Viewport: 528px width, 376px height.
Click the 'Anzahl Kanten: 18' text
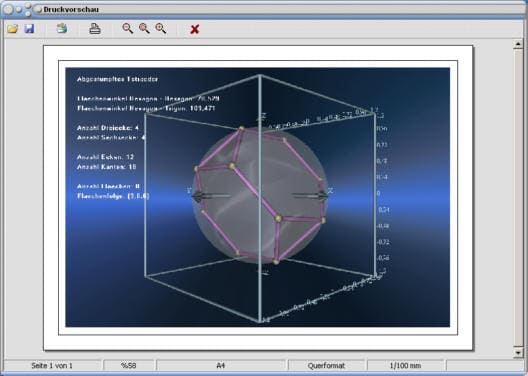(x=106, y=167)
